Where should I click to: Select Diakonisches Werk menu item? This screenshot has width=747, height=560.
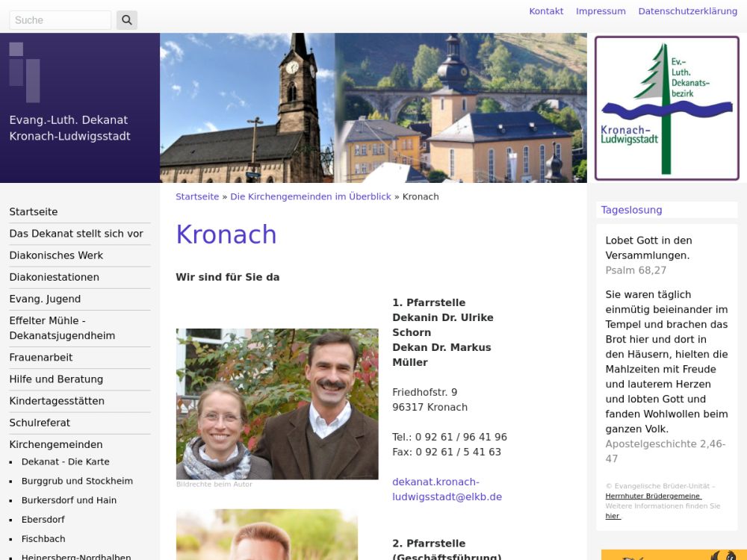pos(56,255)
